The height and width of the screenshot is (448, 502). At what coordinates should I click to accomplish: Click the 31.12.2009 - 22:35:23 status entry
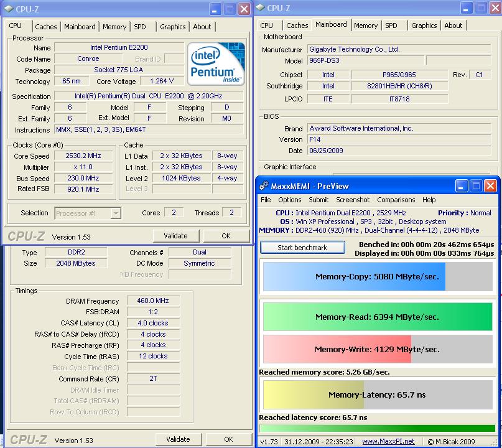point(318,442)
